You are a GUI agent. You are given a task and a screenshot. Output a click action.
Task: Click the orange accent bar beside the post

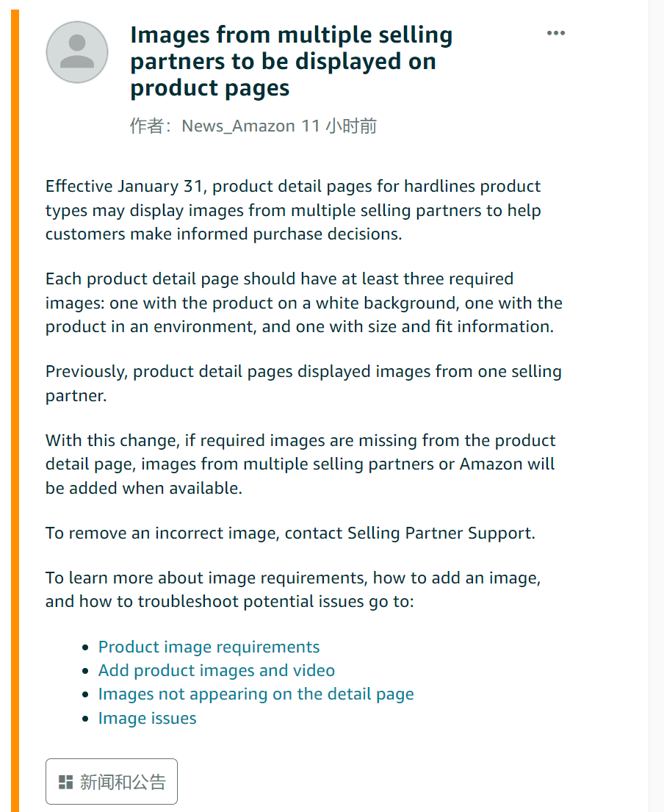point(15,406)
